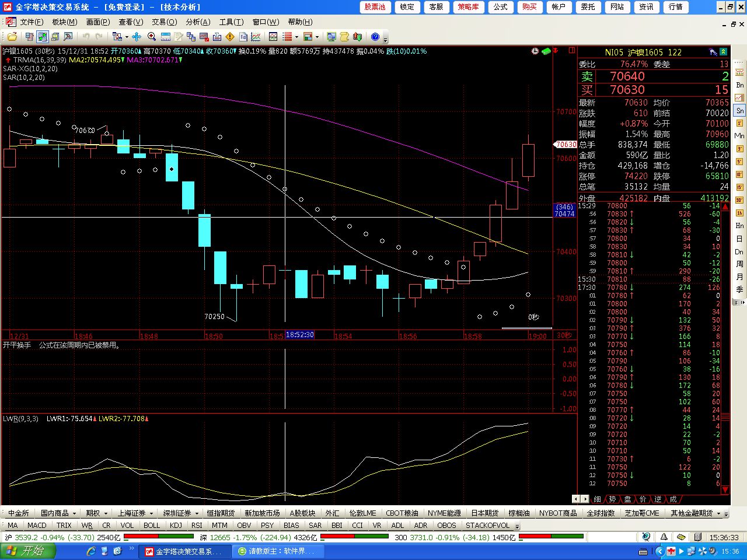Select the 周 weekly period button
Viewport: 747px width, 560px height.
tap(739, 264)
